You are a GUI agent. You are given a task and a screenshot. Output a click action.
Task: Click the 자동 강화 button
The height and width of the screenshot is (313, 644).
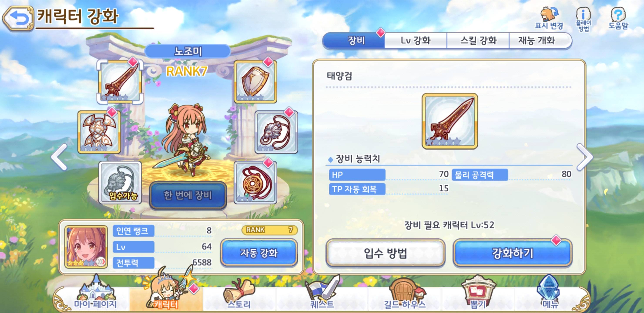click(259, 253)
